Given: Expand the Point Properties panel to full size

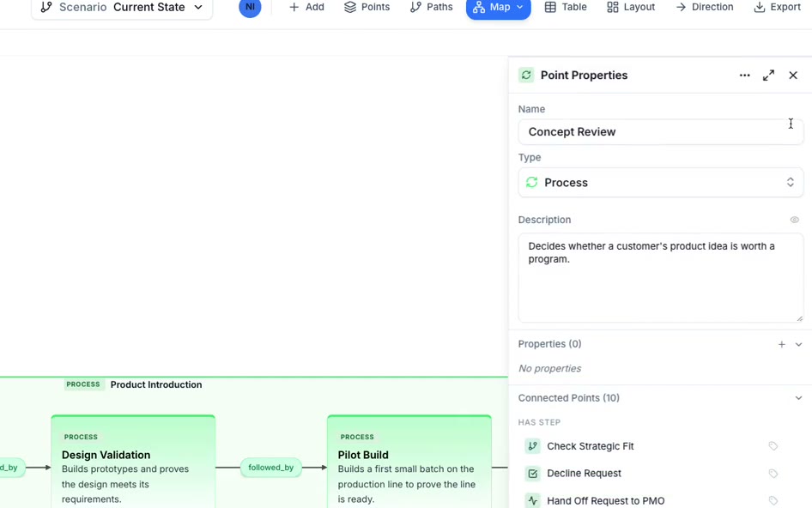Looking at the screenshot, I should 768,76.
